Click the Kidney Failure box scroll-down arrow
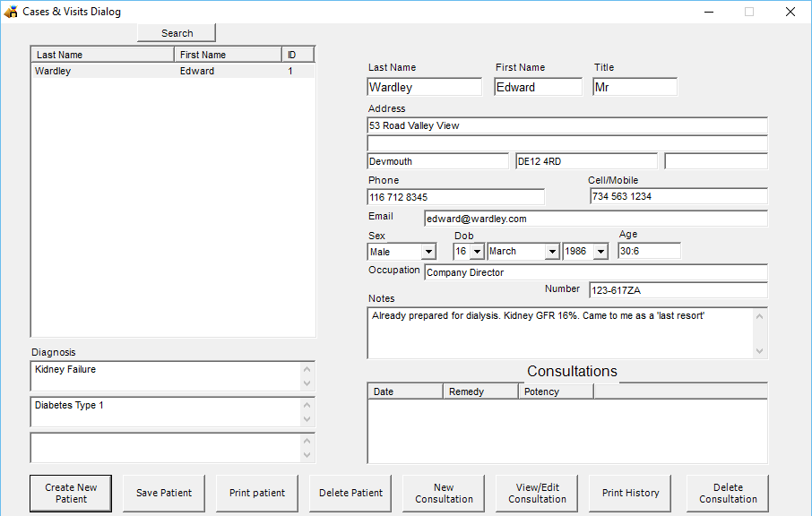The image size is (812, 516). (307, 383)
